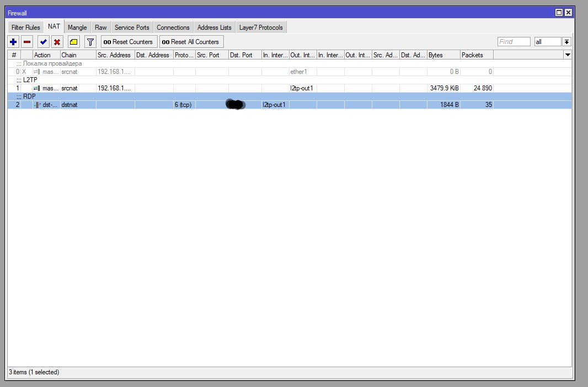Select rule 1 srcnat chain cell

point(78,88)
